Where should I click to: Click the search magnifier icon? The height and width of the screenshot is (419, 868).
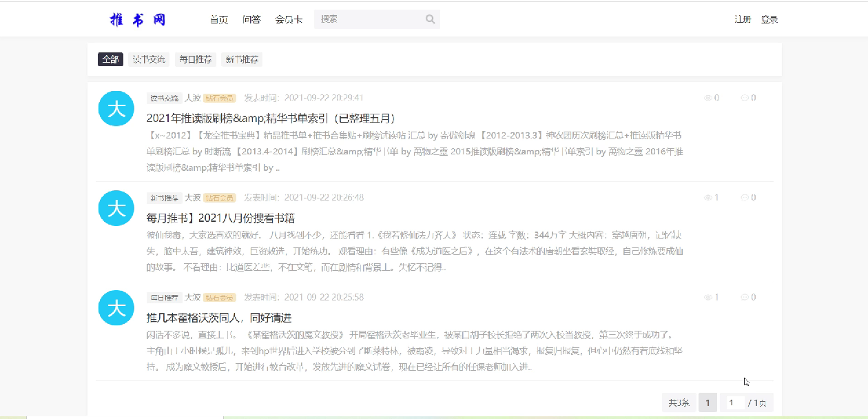coord(430,19)
